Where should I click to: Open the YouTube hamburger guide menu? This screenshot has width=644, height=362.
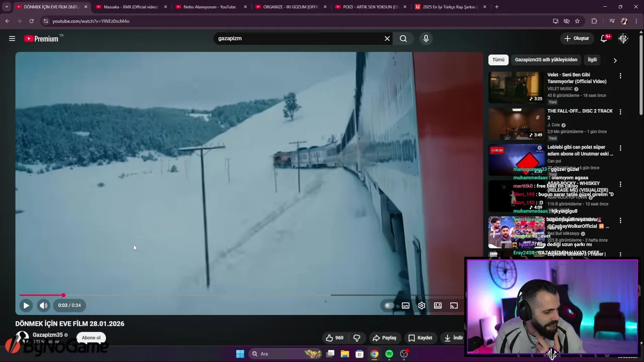tap(12, 38)
